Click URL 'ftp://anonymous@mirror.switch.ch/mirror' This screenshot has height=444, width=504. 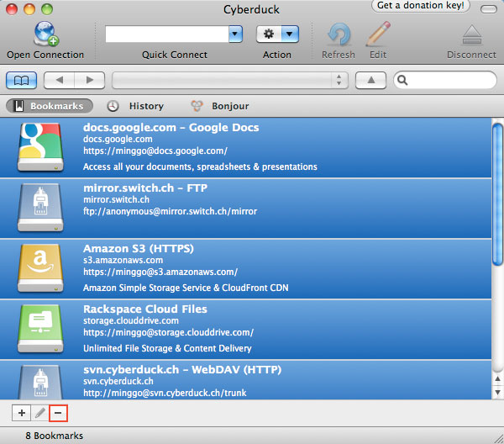pos(170,211)
